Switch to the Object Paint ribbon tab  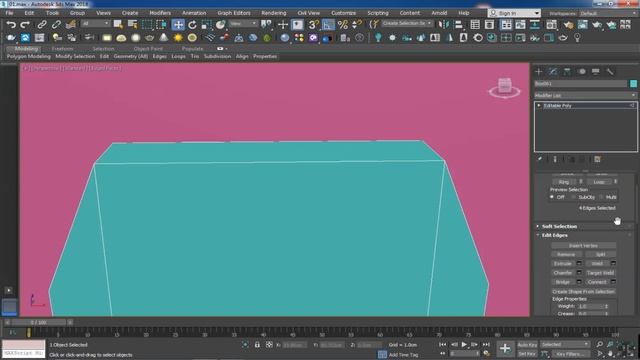(148, 49)
